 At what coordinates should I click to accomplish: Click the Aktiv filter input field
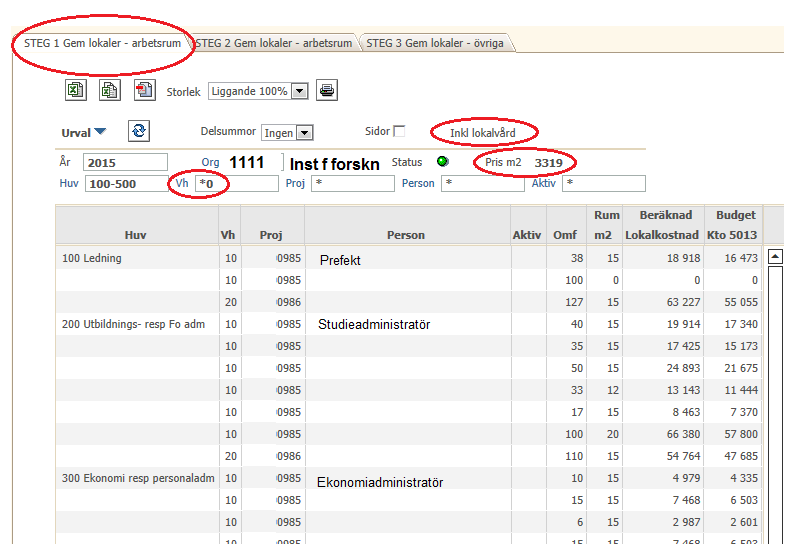[x=604, y=183]
